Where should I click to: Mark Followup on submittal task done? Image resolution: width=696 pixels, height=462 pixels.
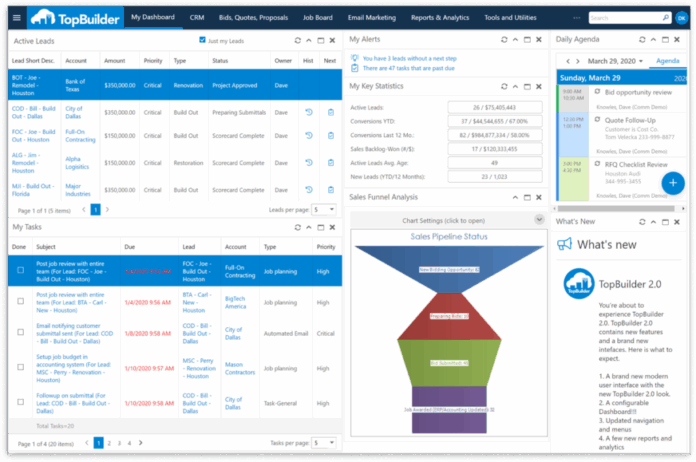point(20,402)
